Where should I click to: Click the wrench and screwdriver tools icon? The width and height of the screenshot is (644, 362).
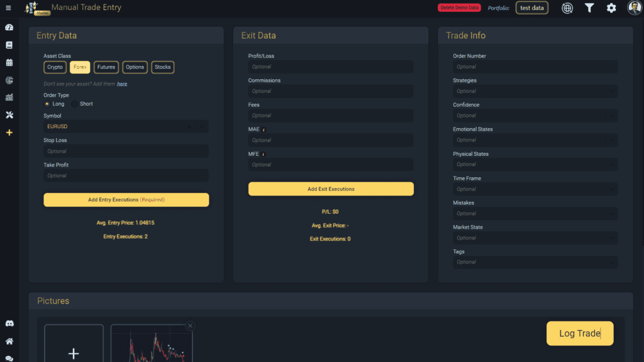[9, 115]
